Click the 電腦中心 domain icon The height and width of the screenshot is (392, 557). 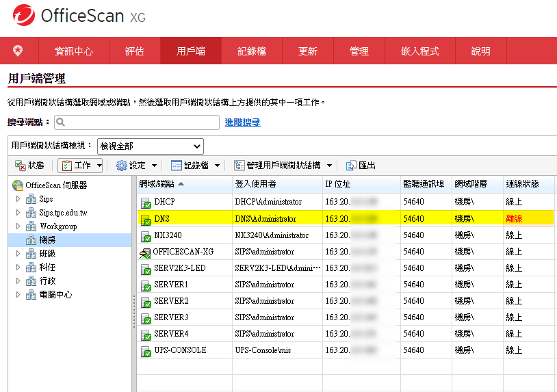pyautogui.click(x=31, y=295)
